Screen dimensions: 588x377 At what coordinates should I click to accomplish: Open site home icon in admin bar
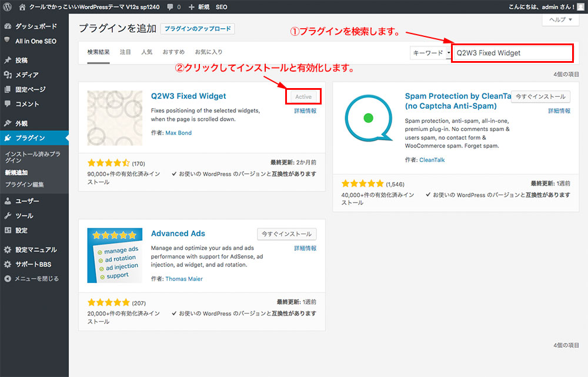coord(22,6)
